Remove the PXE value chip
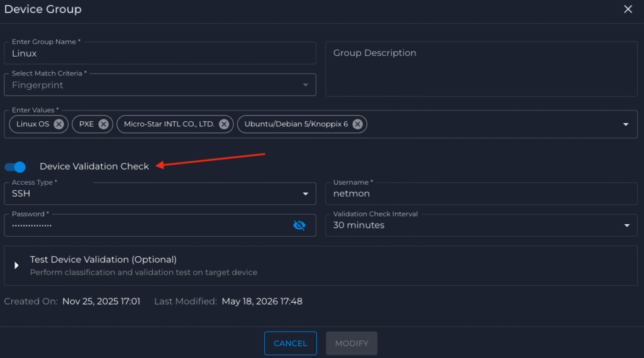 click(104, 124)
